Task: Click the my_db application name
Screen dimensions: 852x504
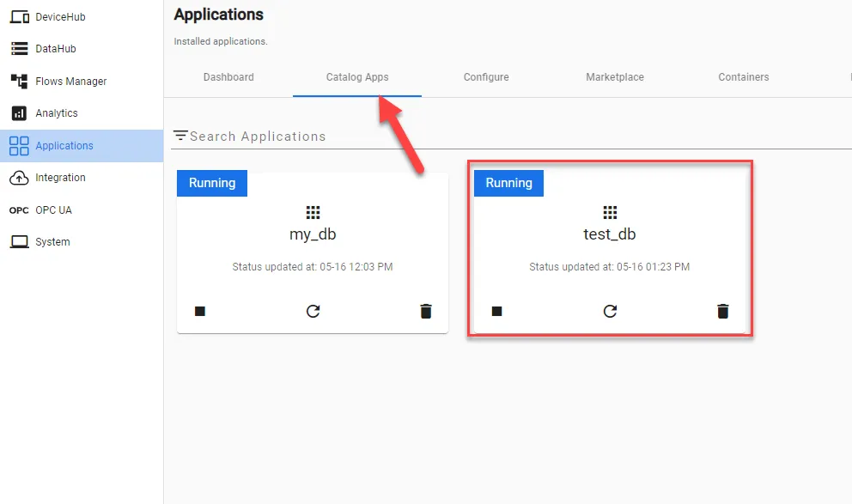Action: [x=313, y=234]
